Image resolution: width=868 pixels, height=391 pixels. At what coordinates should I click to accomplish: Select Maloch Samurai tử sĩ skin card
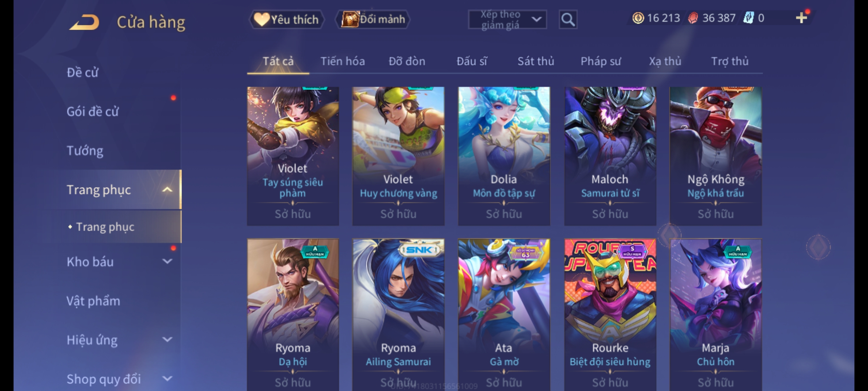tap(610, 156)
